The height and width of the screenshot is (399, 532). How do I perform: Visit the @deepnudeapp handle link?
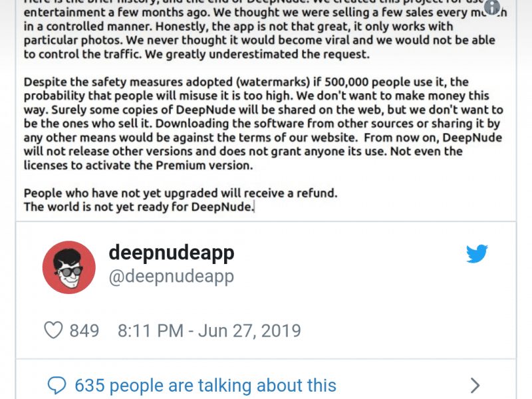[x=172, y=277]
